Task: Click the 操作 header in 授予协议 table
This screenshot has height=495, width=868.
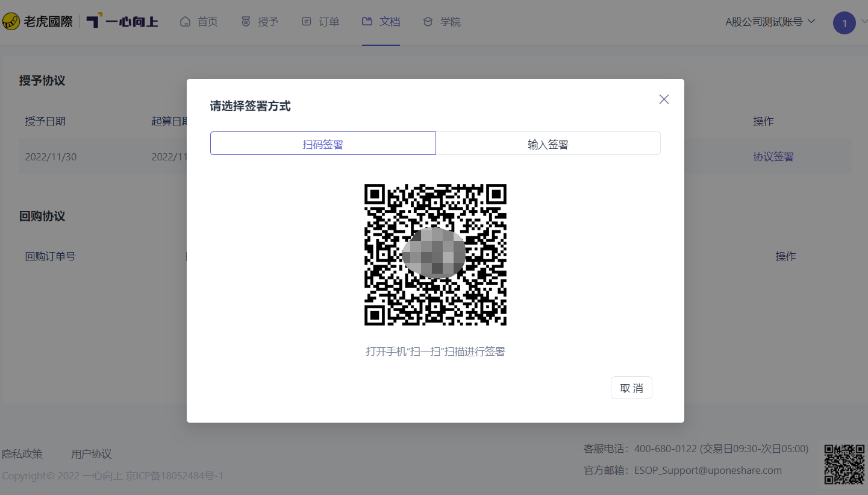Action: click(763, 121)
